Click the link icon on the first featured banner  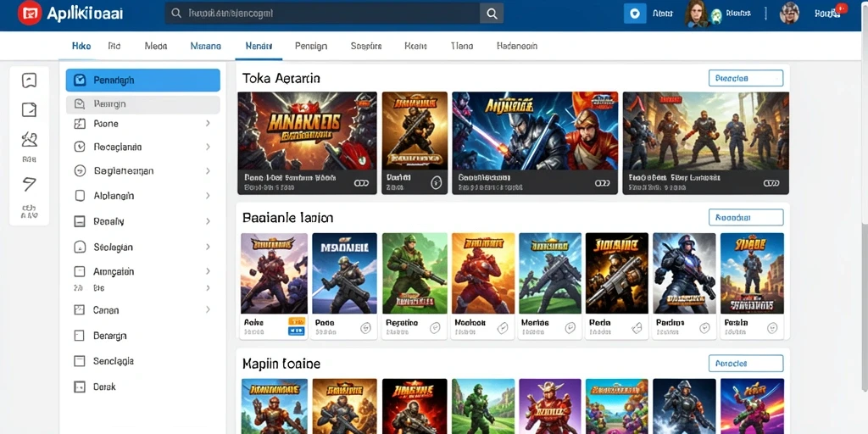[x=361, y=182]
